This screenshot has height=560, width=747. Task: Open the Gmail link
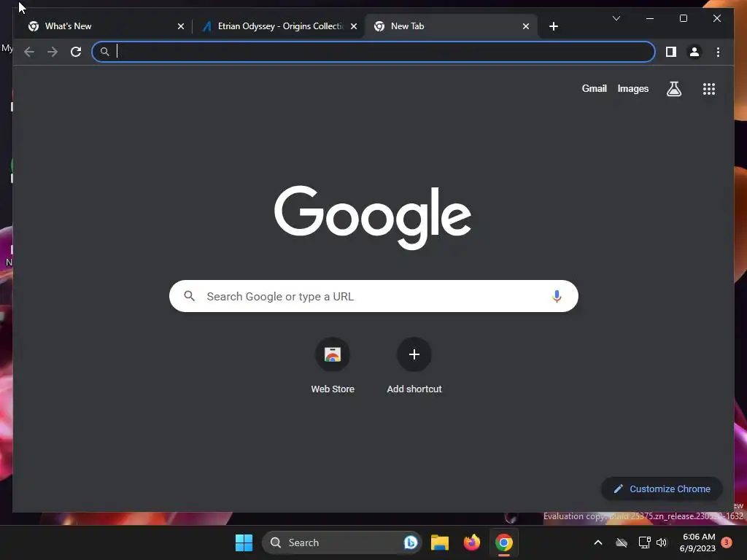[594, 88]
